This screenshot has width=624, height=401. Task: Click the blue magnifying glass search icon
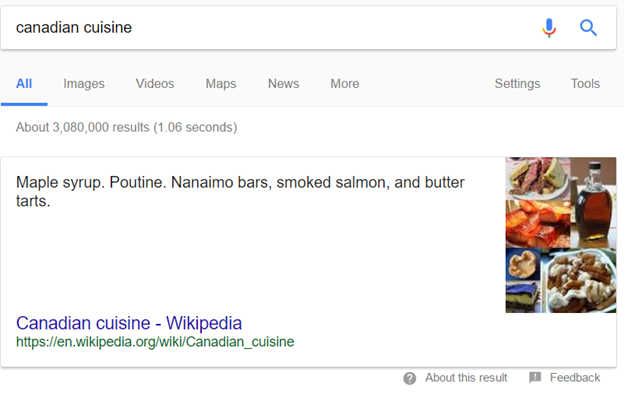(x=588, y=28)
